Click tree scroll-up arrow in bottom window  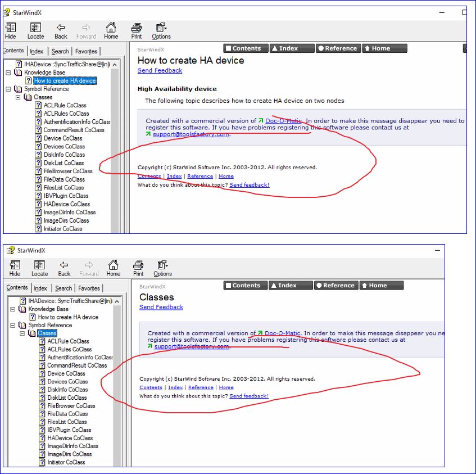(x=117, y=301)
